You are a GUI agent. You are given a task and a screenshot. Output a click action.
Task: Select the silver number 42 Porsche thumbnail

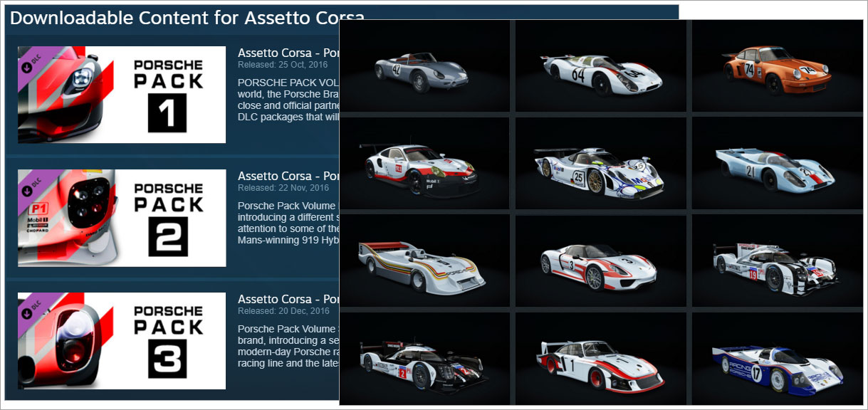pyautogui.click(x=424, y=65)
